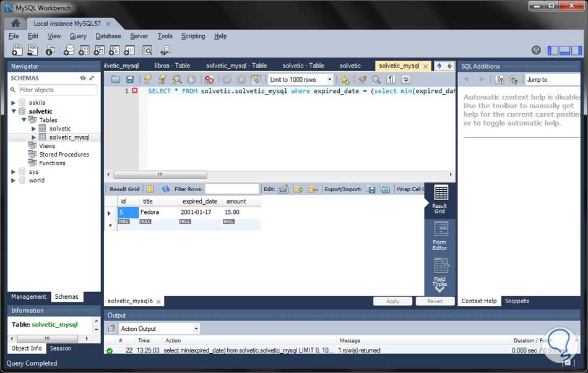Toggle continue-on-error stop sign icon
The image size is (588, 373).
(x=209, y=79)
